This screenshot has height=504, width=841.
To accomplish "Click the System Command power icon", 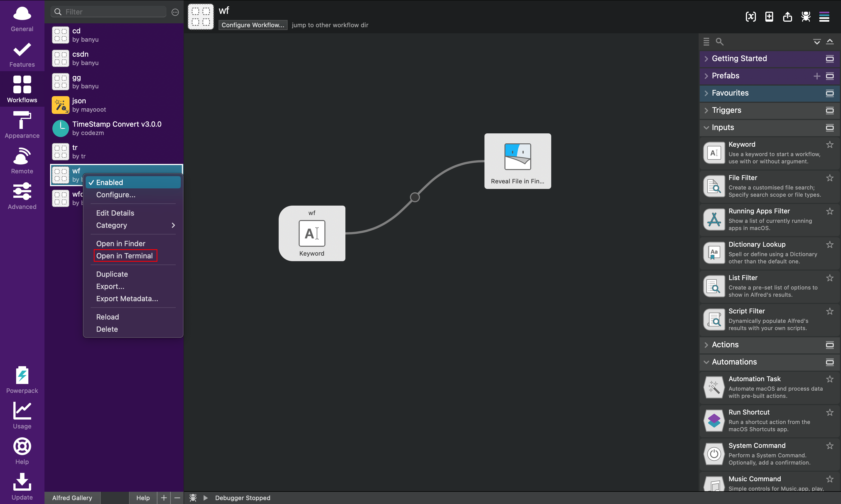I will pyautogui.click(x=714, y=454).
